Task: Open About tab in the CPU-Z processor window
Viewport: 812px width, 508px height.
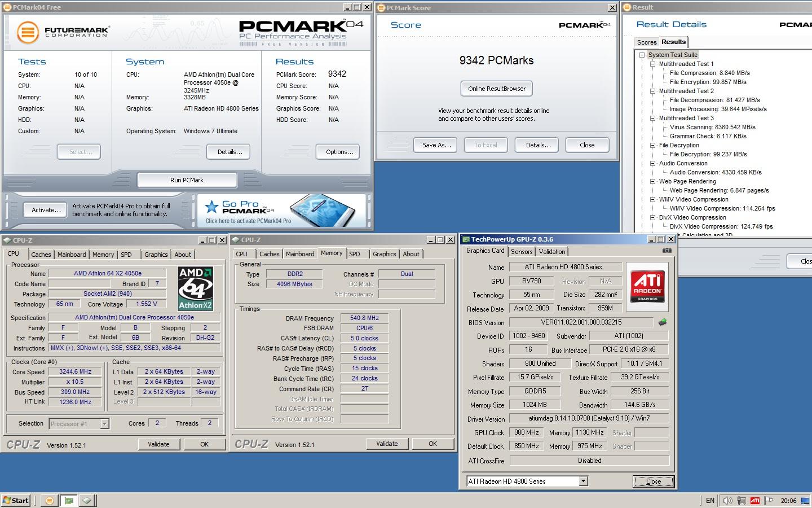Action: [x=183, y=255]
